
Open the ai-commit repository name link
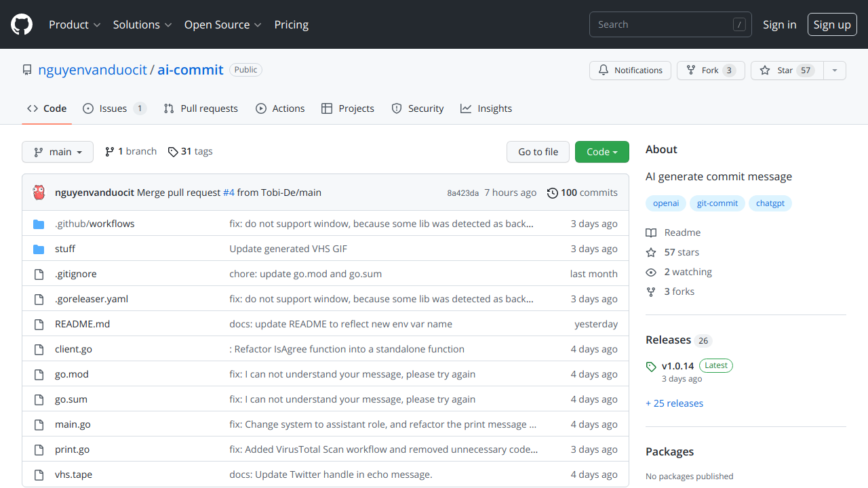[x=191, y=70]
